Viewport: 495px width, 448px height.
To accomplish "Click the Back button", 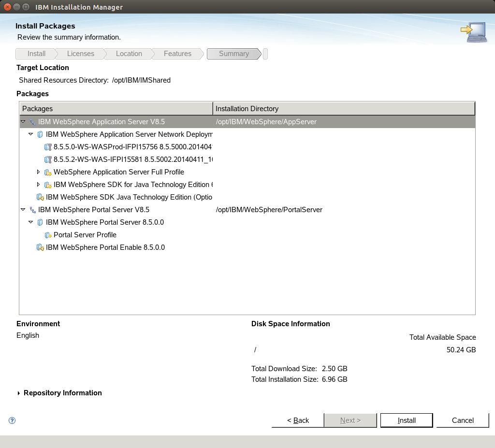I will (298, 420).
